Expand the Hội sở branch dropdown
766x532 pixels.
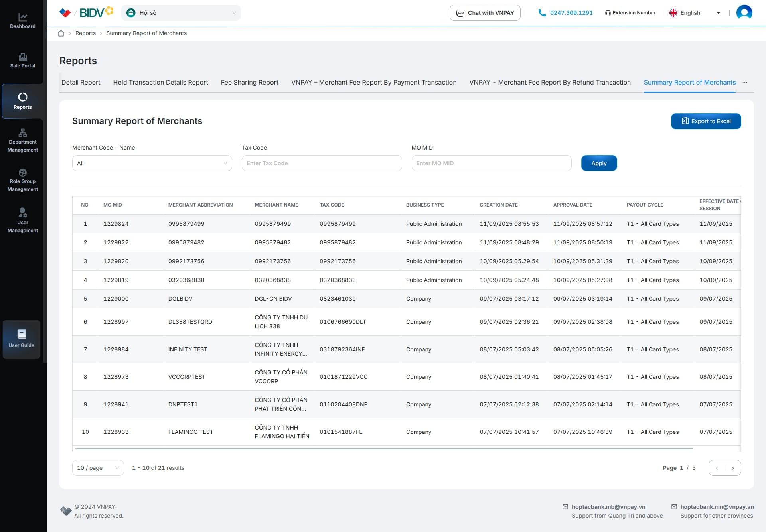(x=181, y=13)
